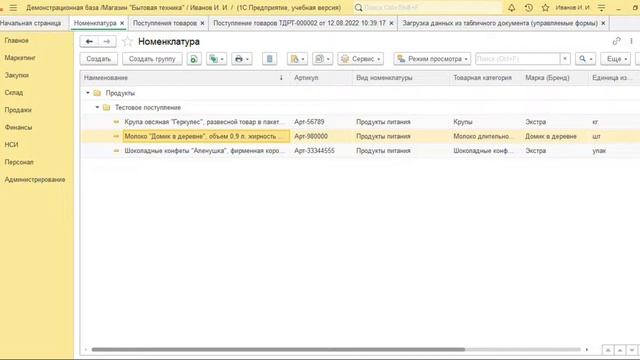Viewport: 640px width, 360px height.
Task: Open Склад section
Action: tap(14, 93)
